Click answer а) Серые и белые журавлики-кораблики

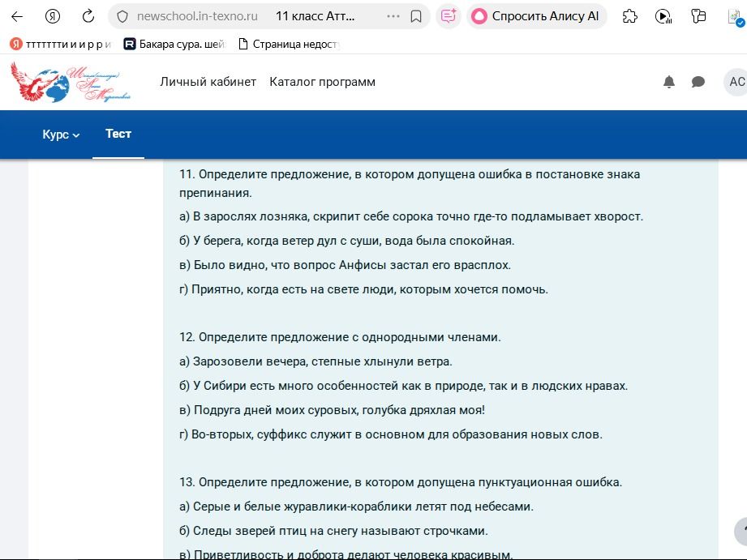356,507
